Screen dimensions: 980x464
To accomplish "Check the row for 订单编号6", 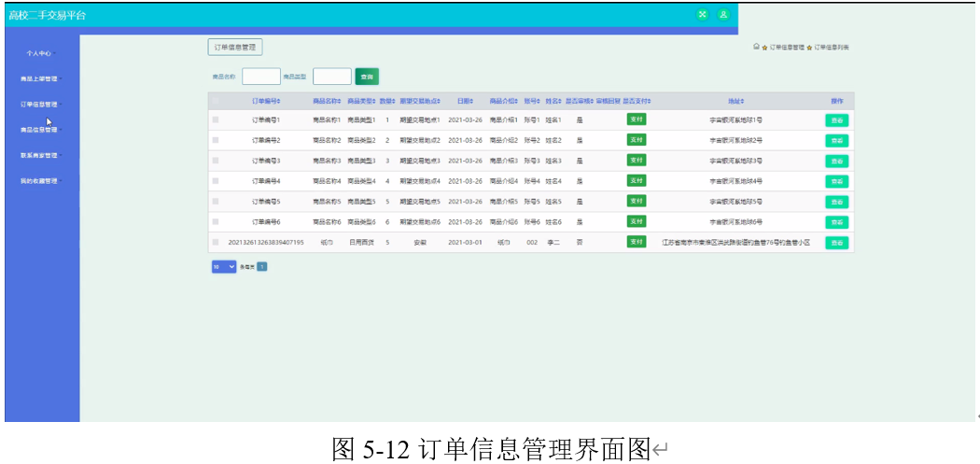I will pyautogui.click(x=216, y=221).
